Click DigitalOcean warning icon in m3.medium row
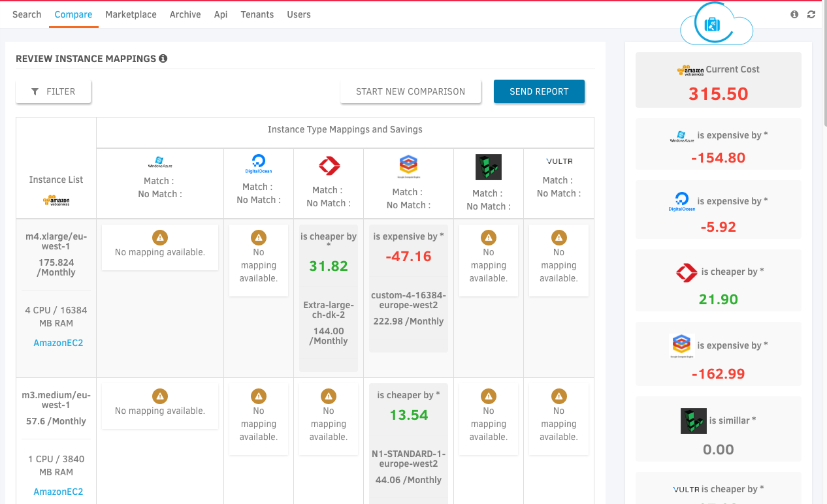The width and height of the screenshot is (827, 504). click(x=259, y=396)
